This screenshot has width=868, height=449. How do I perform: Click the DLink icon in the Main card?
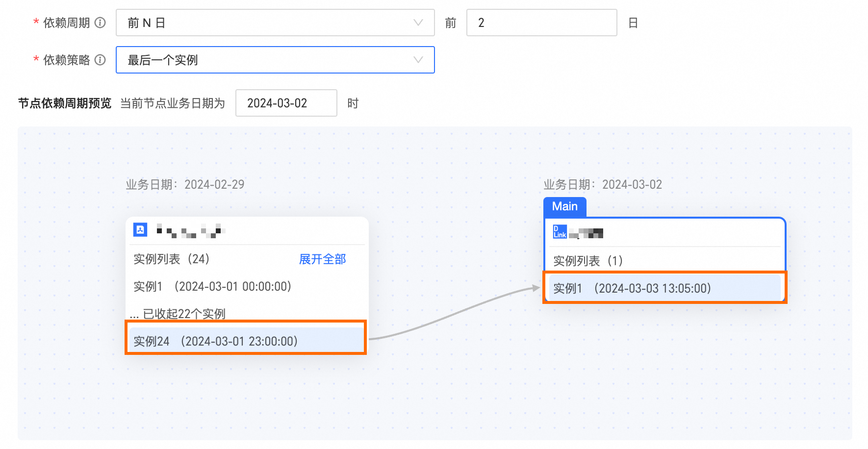click(560, 232)
